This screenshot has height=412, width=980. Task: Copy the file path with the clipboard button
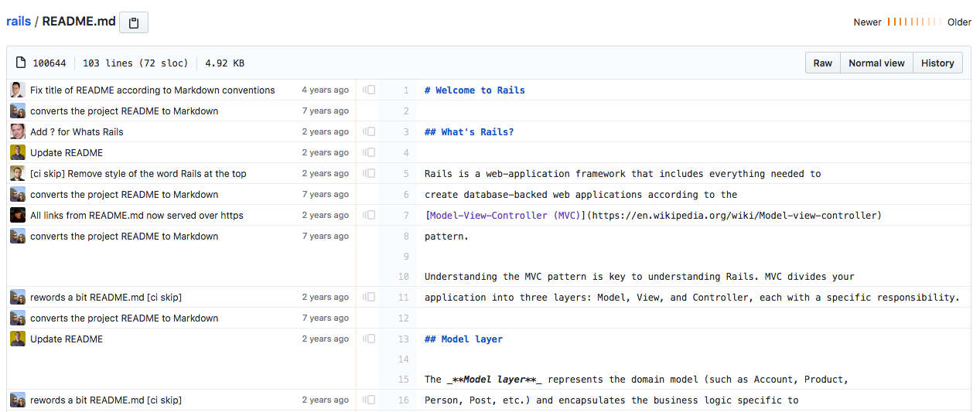pyautogui.click(x=133, y=22)
